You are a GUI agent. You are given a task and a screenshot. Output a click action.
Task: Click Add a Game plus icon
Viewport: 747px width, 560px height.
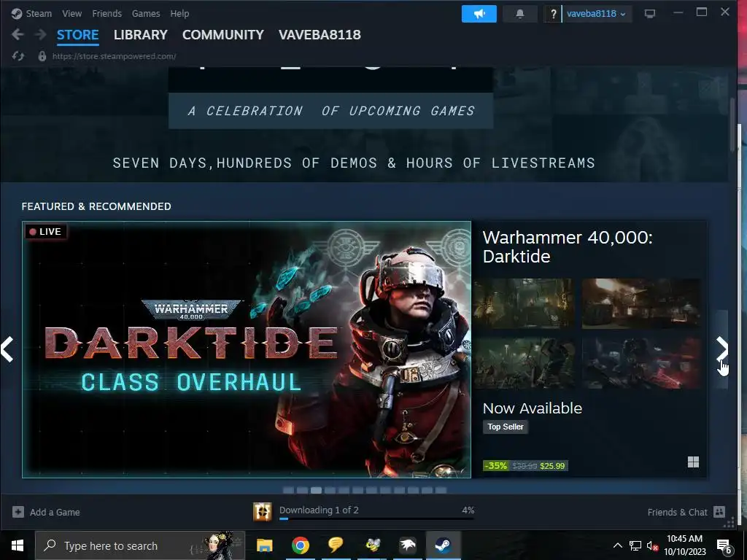pyautogui.click(x=18, y=512)
